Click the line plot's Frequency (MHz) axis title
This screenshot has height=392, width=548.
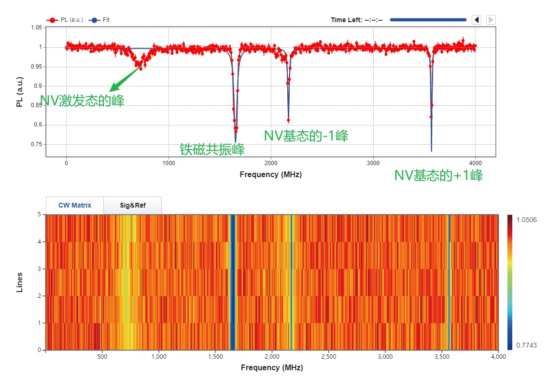pos(270,175)
